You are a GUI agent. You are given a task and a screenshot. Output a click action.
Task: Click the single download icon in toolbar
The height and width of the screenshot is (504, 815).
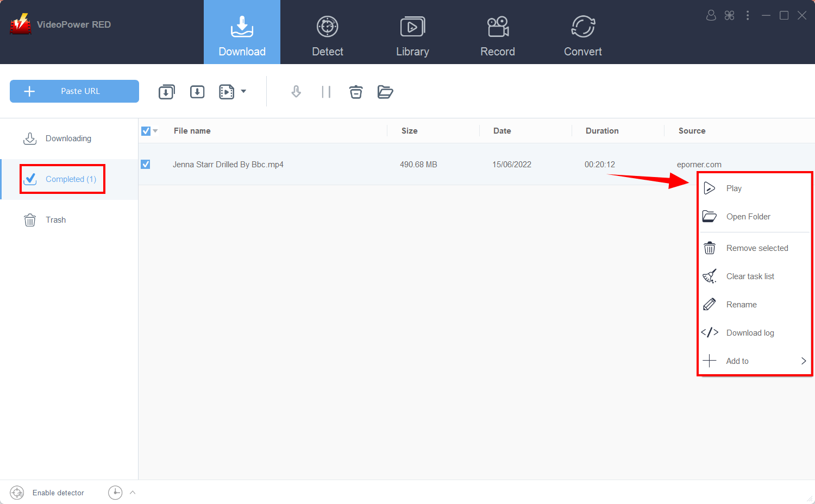click(x=197, y=92)
